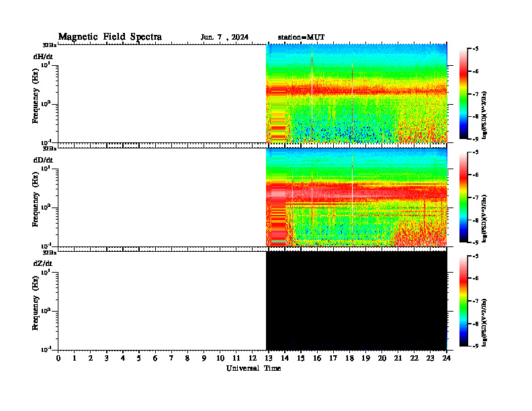Select the "dD/dt" panel label
Viewport: 532px width, 411px height.
[x=43, y=160]
